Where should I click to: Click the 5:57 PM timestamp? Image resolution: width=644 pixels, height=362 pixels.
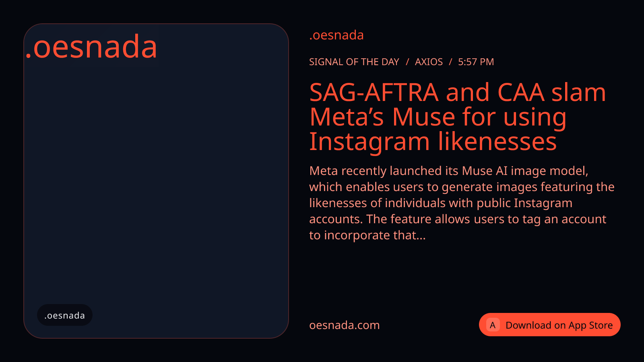476,62
